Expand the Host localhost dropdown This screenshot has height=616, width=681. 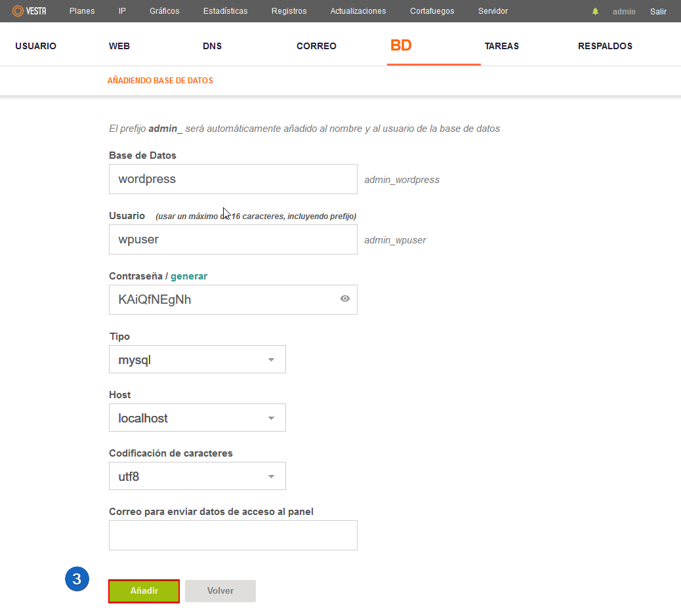(x=197, y=417)
